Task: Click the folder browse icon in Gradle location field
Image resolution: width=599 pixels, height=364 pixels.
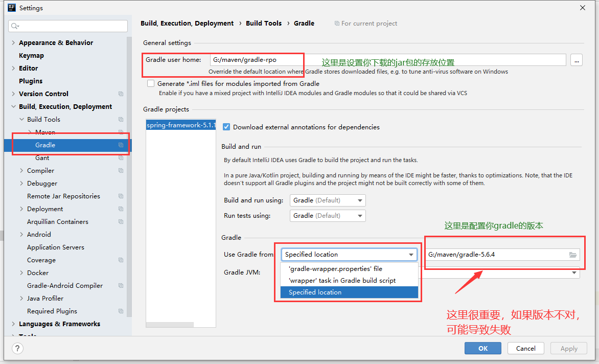Action: (x=572, y=255)
